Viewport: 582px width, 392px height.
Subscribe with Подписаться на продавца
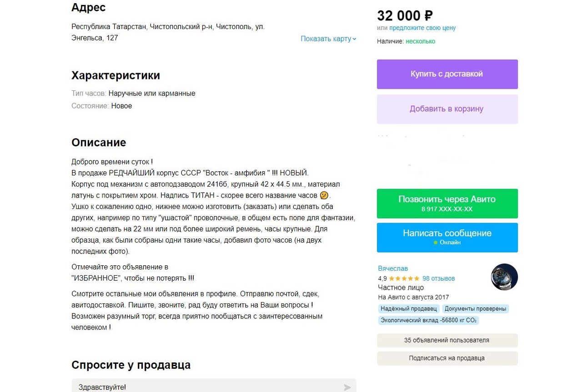pyautogui.click(x=447, y=358)
